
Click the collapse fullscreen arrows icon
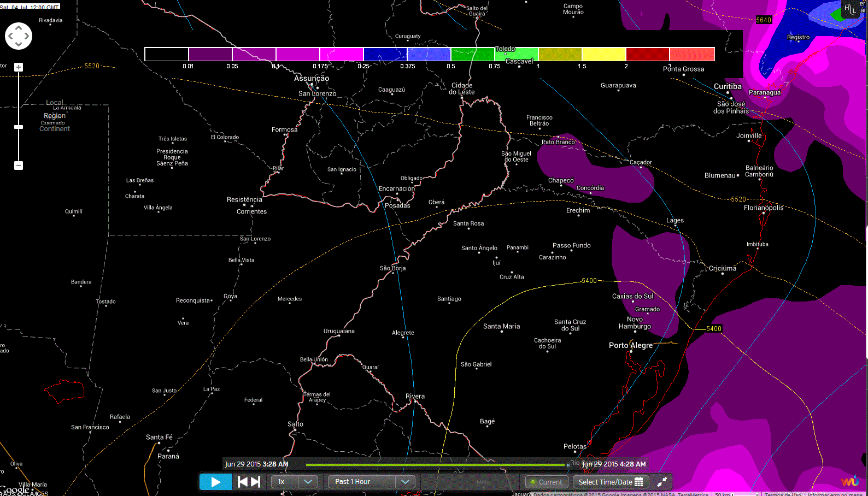pyautogui.click(x=662, y=482)
